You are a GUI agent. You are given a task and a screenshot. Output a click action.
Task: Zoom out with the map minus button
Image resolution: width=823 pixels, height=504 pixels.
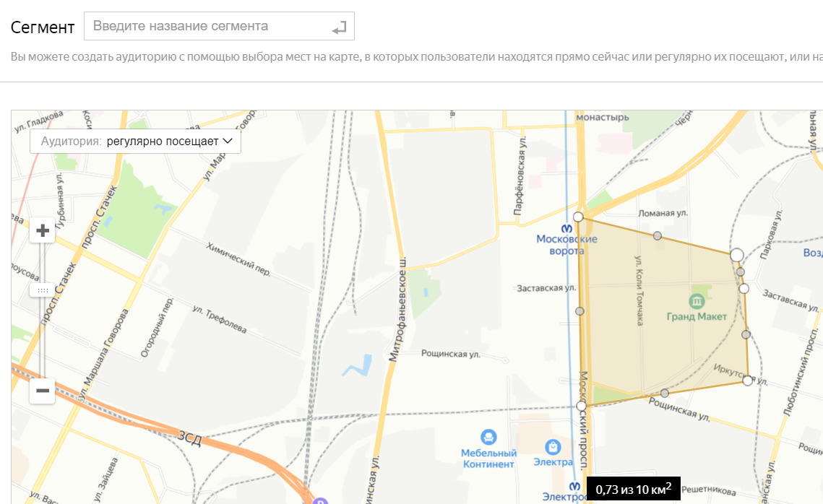pos(43,391)
